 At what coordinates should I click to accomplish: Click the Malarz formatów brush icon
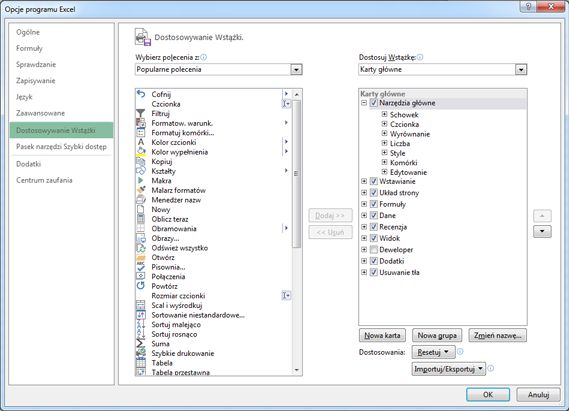(x=141, y=190)
